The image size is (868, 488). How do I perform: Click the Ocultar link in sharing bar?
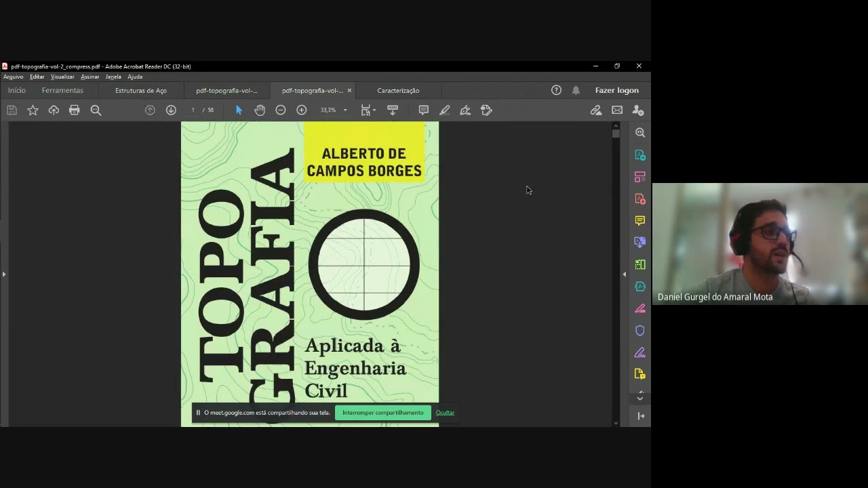click(x=445, y=413)
